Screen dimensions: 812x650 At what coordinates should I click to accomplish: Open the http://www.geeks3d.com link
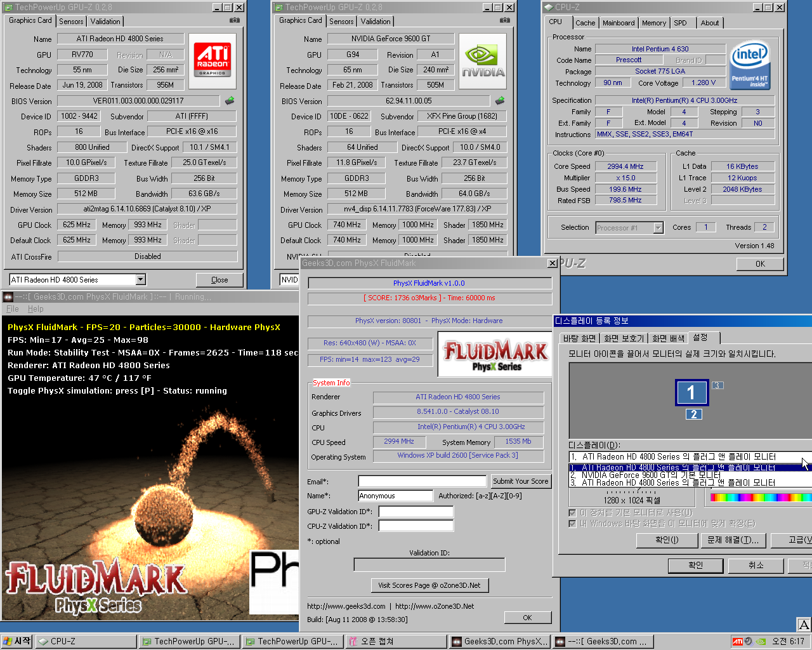tap(346, 606)
